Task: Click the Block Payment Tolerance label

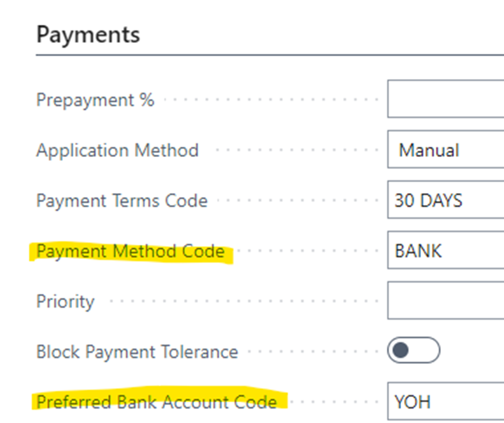Action: pyautogui.click(x=137, y=351)
